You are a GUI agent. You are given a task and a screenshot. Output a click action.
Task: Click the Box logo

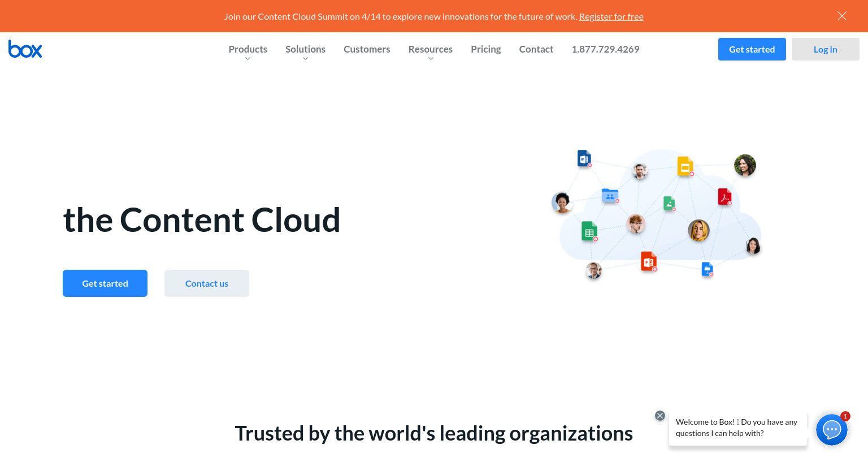(x=25, y=49)
